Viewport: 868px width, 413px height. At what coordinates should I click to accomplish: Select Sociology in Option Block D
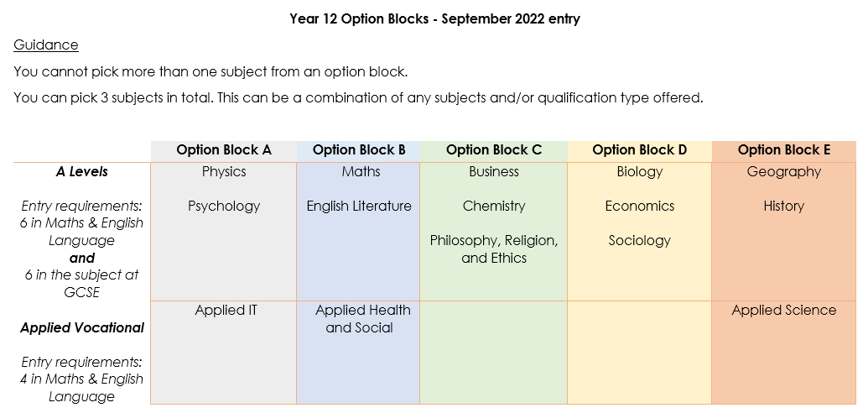point(639,241)
